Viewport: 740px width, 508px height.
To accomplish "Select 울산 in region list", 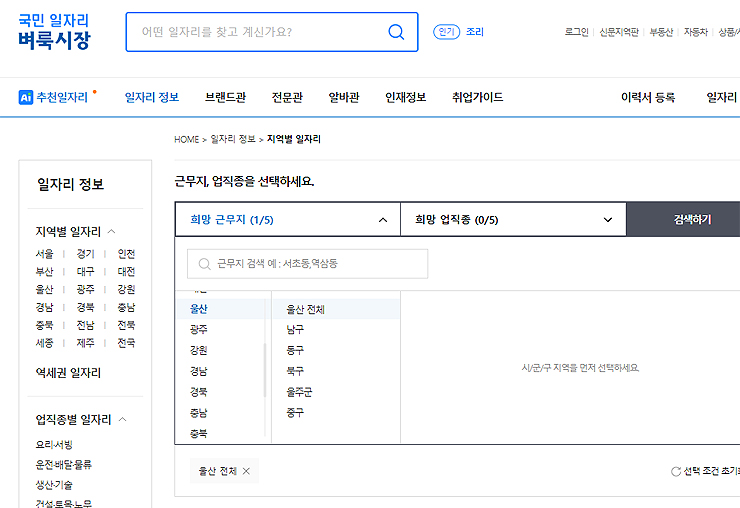I will (x=198, y=309).
